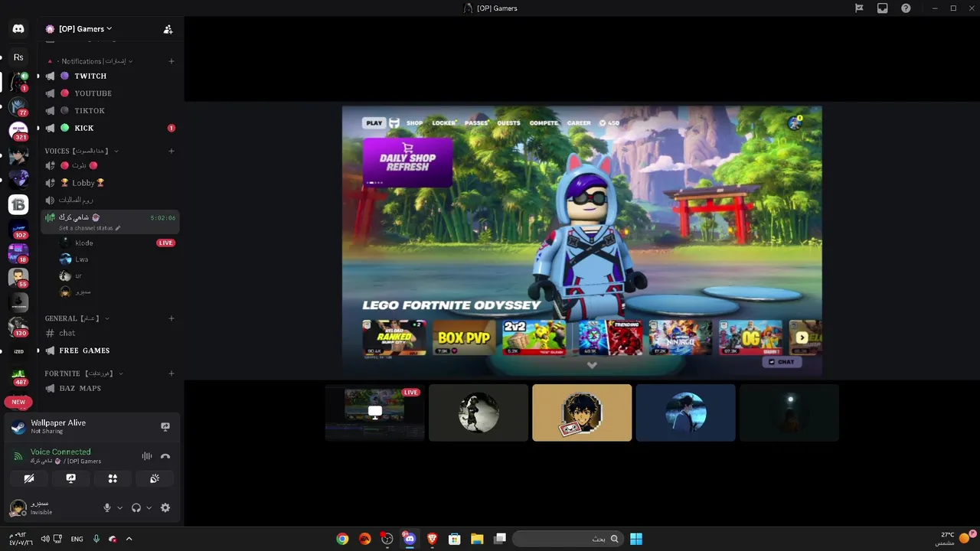Image resolution: width=980 pixels, height=551 pixels.
Task: Open headphone output options chevron
Action: [x=149, y=507]
